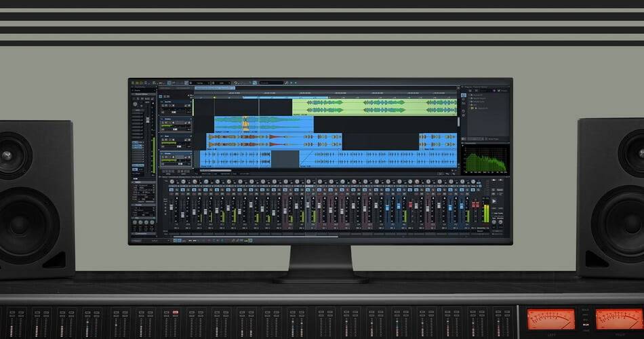Select the fourth track's highlighted header panel
This screenshot has width=644, height=339.
[x=176, y=159]
